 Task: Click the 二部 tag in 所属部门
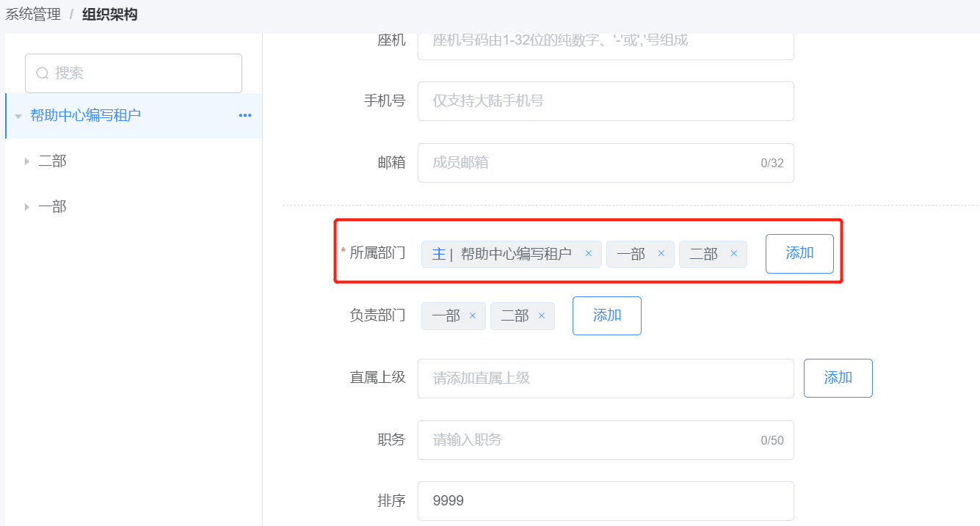[713, 254]
